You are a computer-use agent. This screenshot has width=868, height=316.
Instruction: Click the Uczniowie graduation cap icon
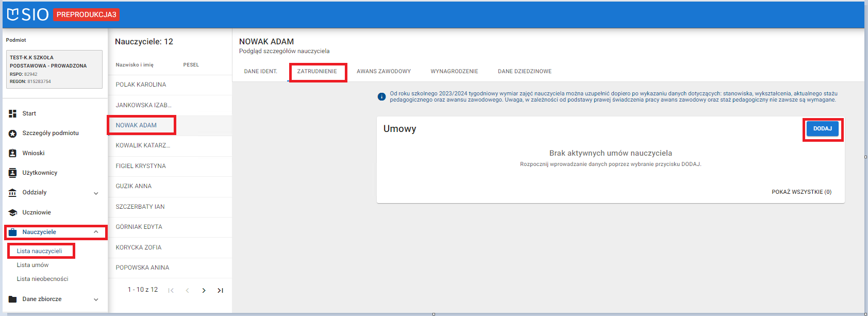[x=13, y=212]
